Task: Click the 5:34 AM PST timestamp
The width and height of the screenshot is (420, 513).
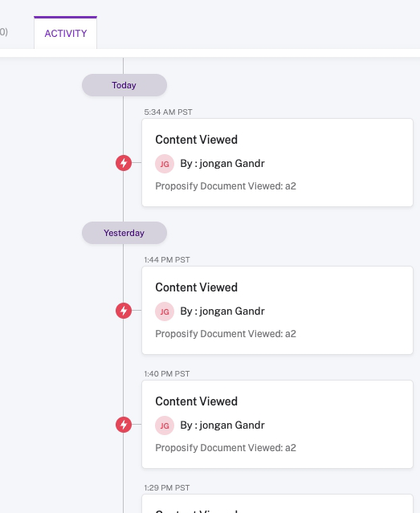Action: 169,112
